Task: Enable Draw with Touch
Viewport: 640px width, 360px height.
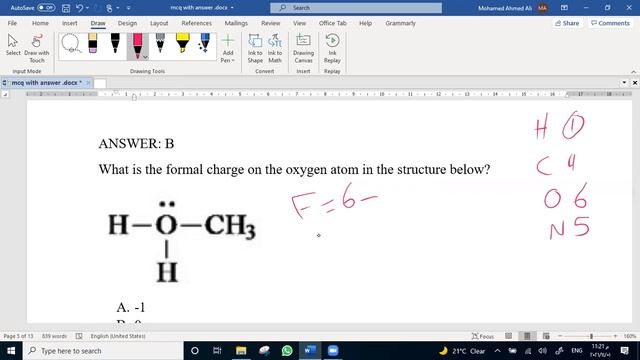Action: [x=37, y=48]
